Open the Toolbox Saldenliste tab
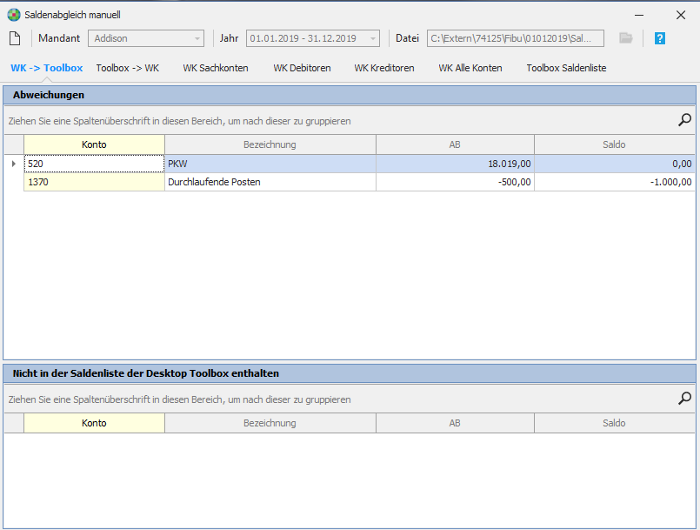The image size is (700, 530). pyautogui.click(x=566, y=68)
